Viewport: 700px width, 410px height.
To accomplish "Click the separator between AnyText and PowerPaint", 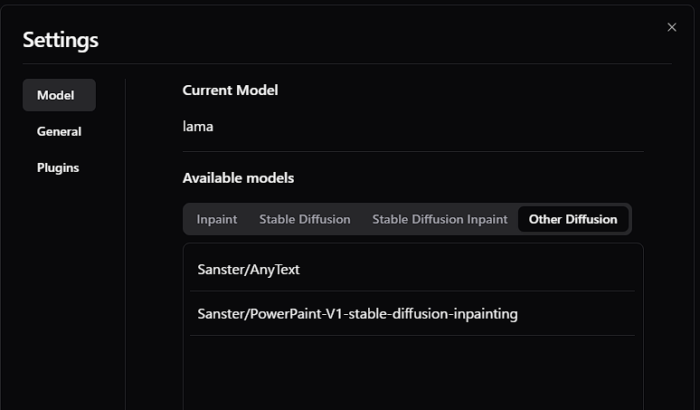I will [412, 291].
